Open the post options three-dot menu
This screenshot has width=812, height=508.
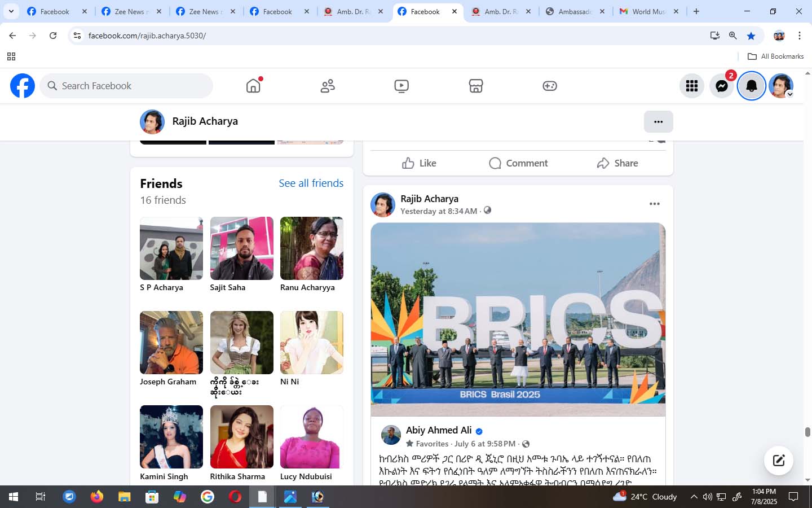[654, 204]
